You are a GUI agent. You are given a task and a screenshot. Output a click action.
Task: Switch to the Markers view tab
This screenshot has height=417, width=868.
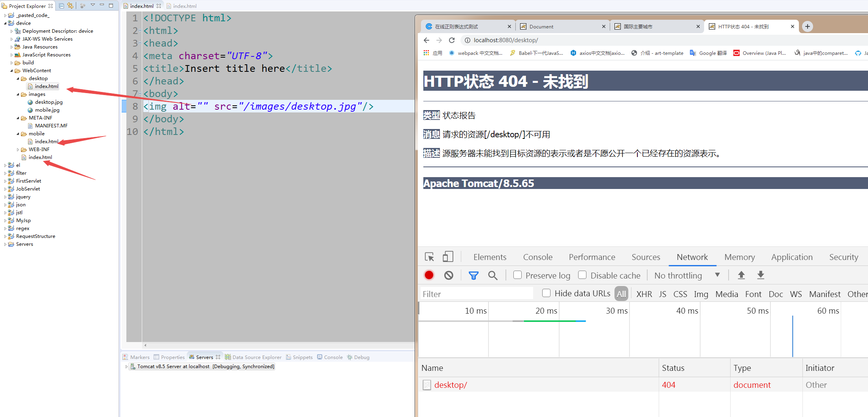point(136,357)
